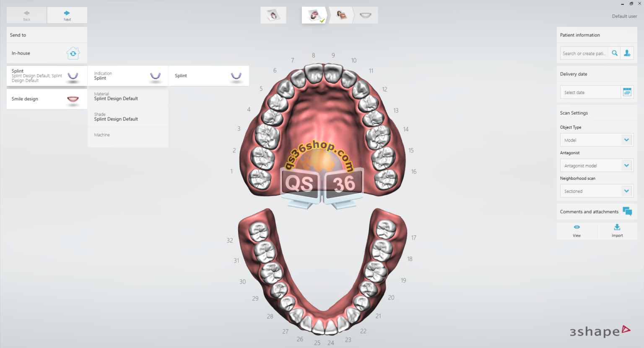Screen dimensions: 644x348
Task: Create a new patient with the add-person icon
Action: point(627,53)
